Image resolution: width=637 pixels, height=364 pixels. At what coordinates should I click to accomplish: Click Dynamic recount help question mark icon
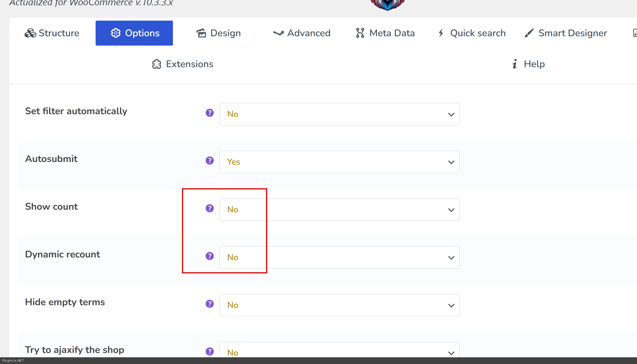pyautogui.click(x=209, y=256)
